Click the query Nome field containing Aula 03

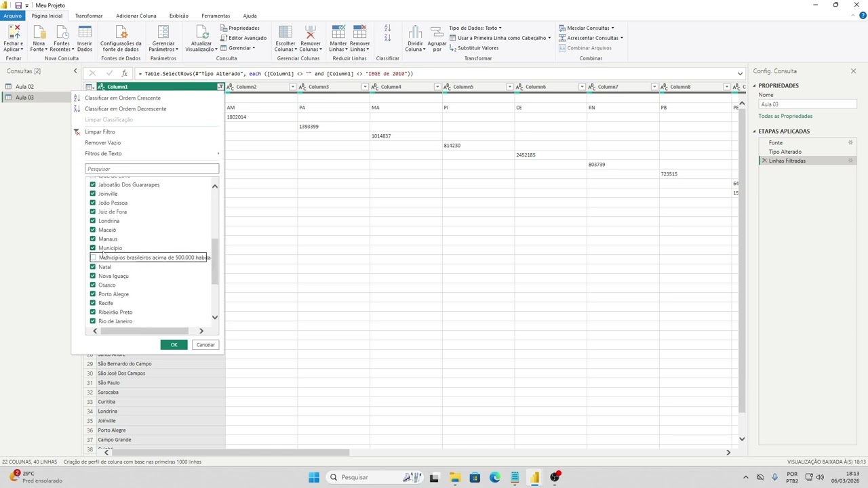pos(808,104)
